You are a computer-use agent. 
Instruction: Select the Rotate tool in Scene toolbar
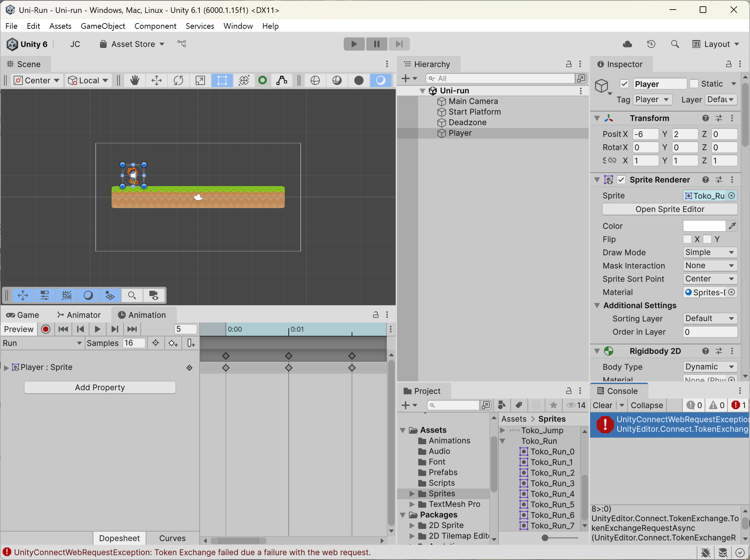[x=178, y=80]
